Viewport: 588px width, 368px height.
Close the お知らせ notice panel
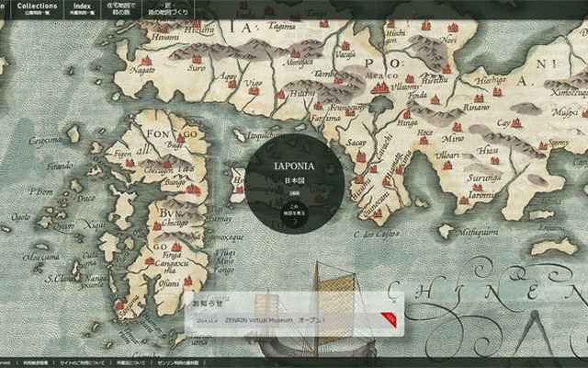(394, 301)
